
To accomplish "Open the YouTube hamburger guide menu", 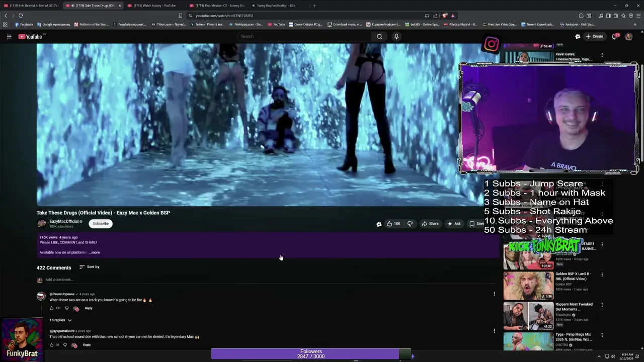I will [x=9, y=36].
